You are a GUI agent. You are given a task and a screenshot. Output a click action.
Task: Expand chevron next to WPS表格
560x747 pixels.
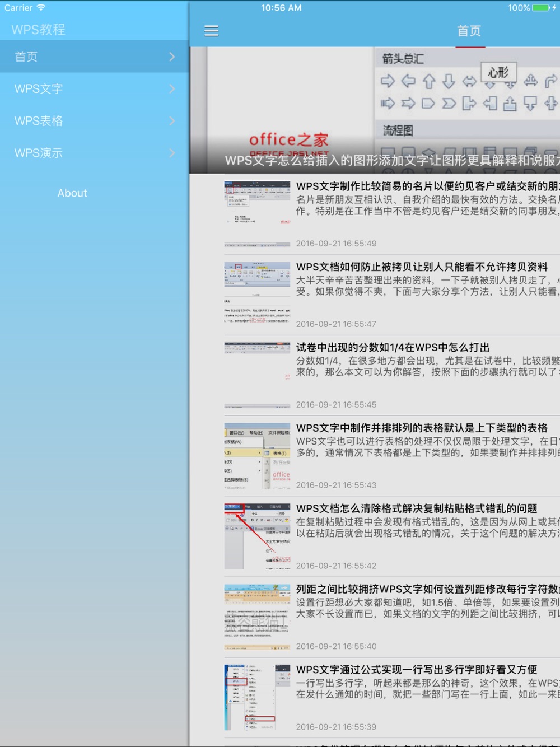point(172,120)
